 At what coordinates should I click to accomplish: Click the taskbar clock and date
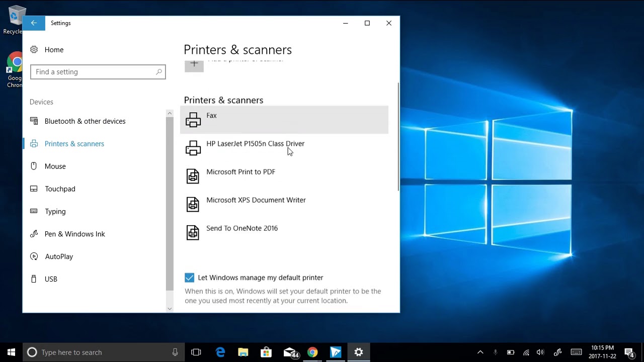click(x=602, y=352)
